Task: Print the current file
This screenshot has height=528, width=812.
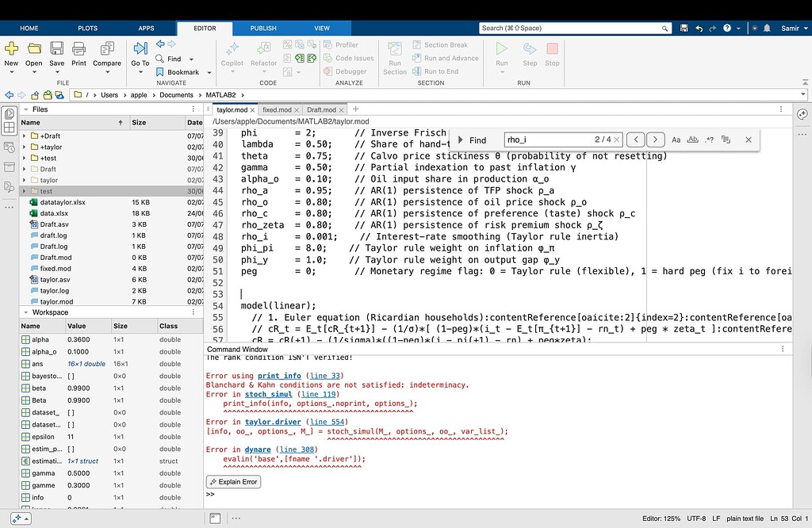Action: [x=79, y=49]
